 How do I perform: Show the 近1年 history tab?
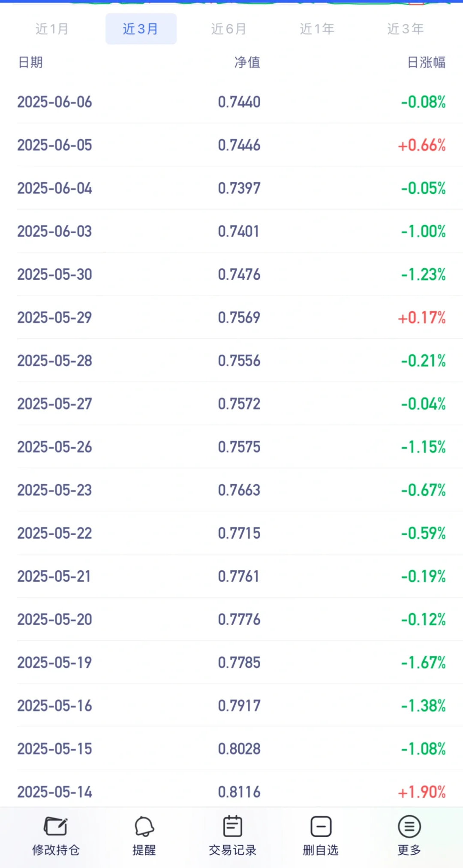click(x=317, y=29)
